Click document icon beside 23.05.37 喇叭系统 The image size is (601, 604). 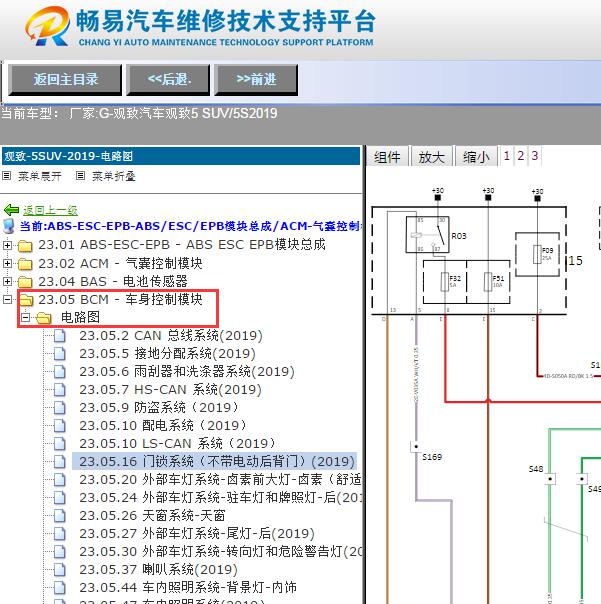click(x=60, y=569)
